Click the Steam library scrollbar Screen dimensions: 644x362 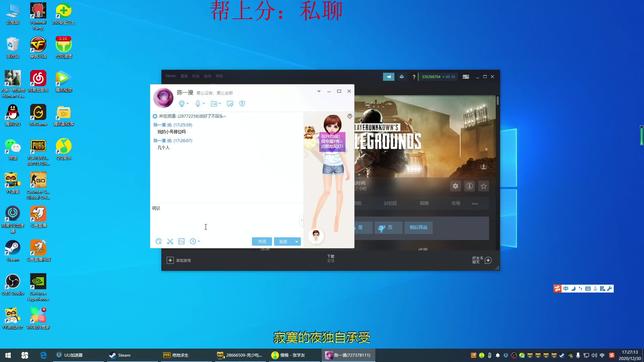498,101
